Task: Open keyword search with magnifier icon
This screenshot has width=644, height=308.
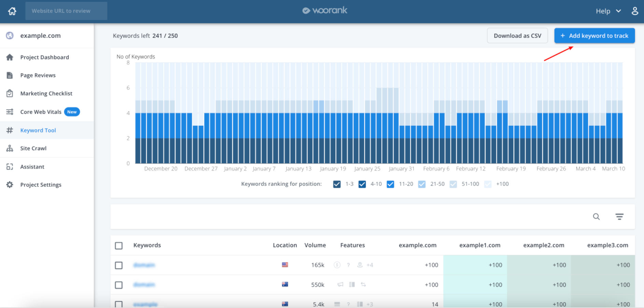Action: [x=596, y=216]
